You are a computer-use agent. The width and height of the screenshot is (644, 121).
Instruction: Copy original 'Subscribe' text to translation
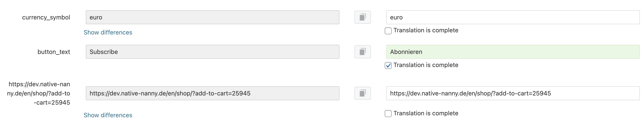362,52
